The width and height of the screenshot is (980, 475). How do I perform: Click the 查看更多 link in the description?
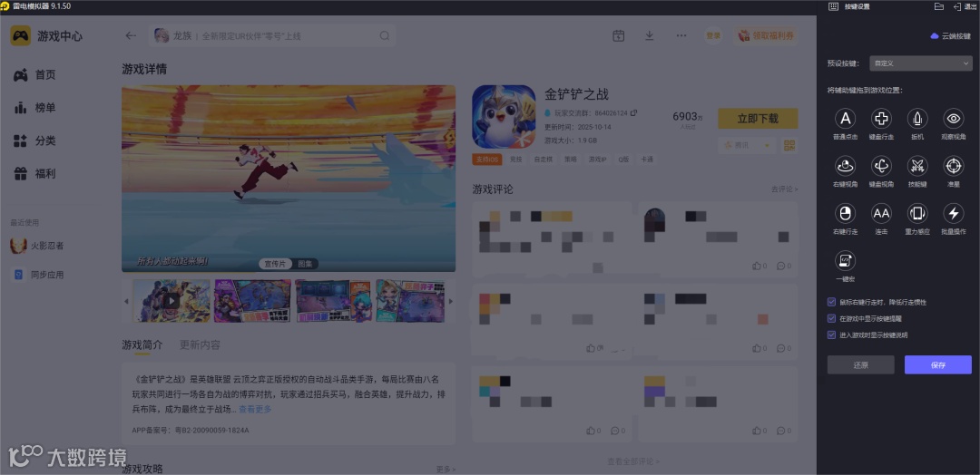[255, 410]
